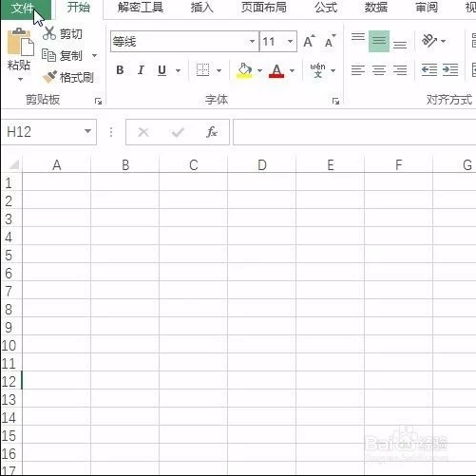
Task: Click cancel X in formula bar
Action: [x=143, y=132]
